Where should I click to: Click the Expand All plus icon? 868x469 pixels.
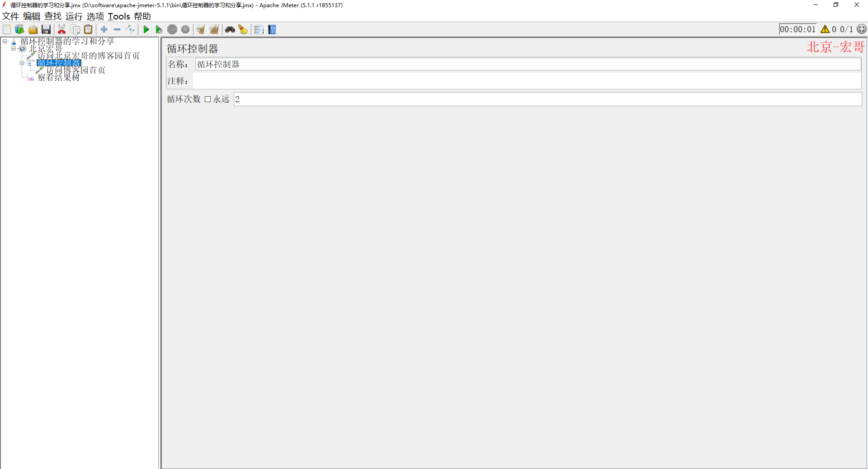104,29
